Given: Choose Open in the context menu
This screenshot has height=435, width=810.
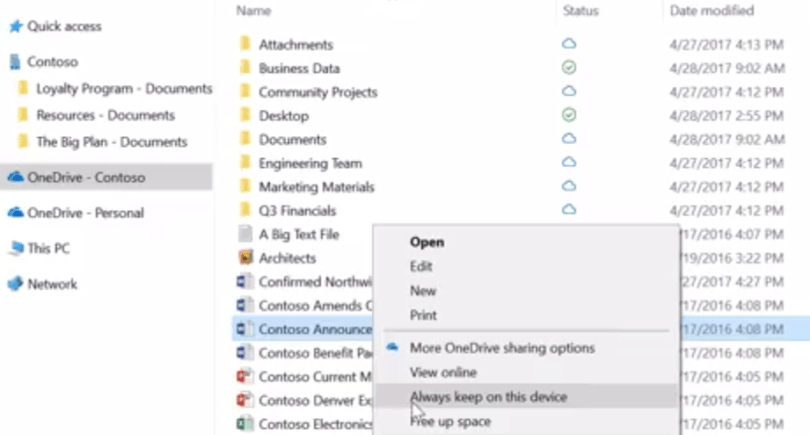Looking at the screenshot, I should (427, 242).
